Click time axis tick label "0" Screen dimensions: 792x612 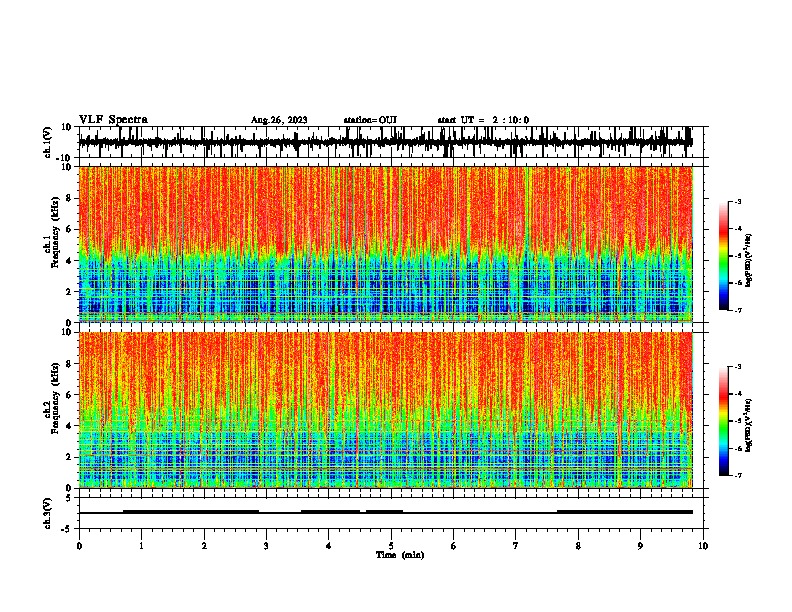point(79,546)
